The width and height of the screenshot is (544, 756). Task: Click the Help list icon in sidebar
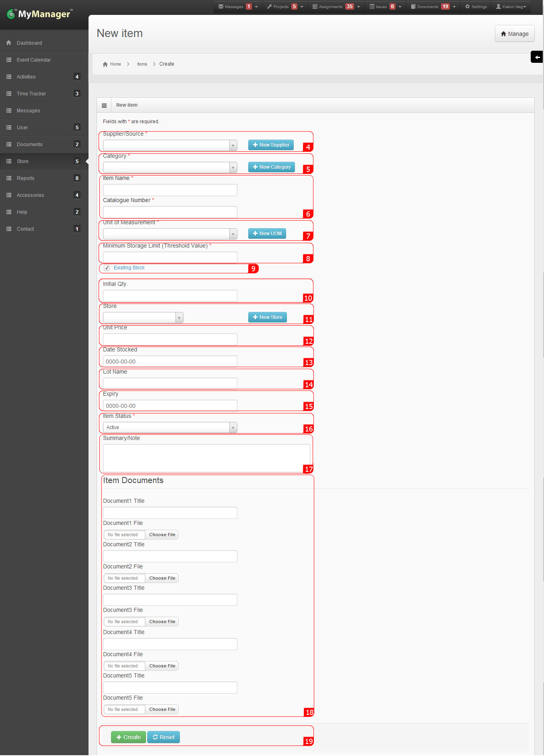(9, 212)
